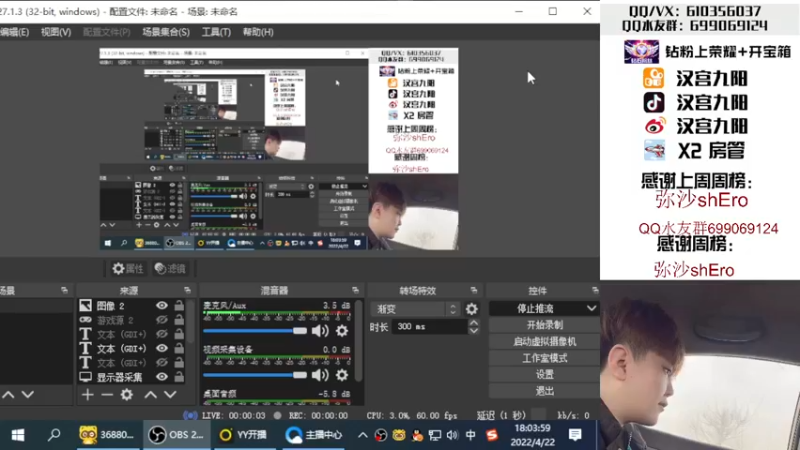Undock the 转场特效 panel with its float icon
This screenshot has width=800, height=450.
click(x=473, y=290)
